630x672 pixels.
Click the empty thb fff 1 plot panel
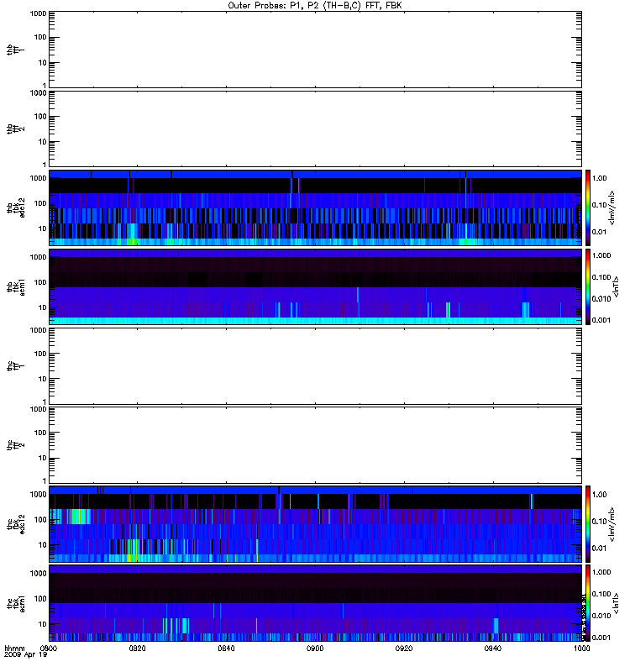[x=315, y=50]
